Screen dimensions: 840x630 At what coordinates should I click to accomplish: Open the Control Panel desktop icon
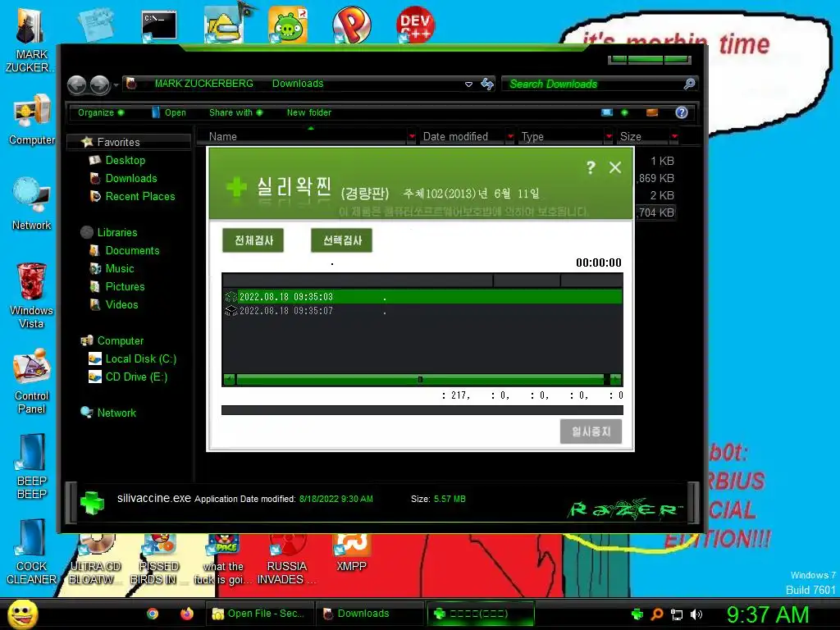coord(32,381)
